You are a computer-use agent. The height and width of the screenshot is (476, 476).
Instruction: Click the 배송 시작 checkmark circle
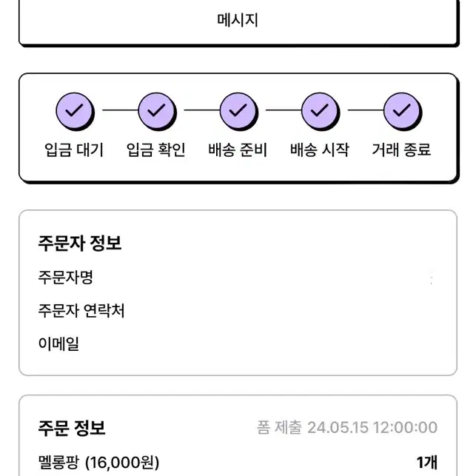(x=321, y=111)
